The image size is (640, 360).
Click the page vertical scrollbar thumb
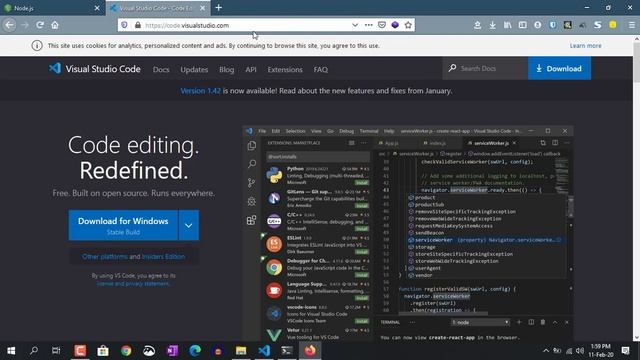636,63
